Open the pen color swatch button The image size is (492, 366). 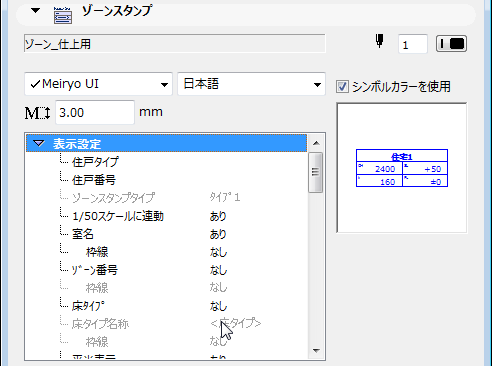click(451, 44)
